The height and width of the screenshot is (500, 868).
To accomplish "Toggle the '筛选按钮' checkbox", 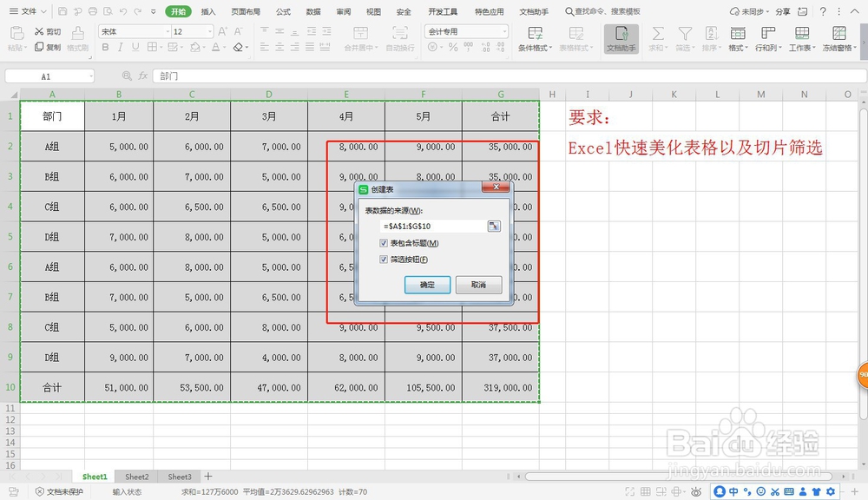I will [x=384, y=260].
